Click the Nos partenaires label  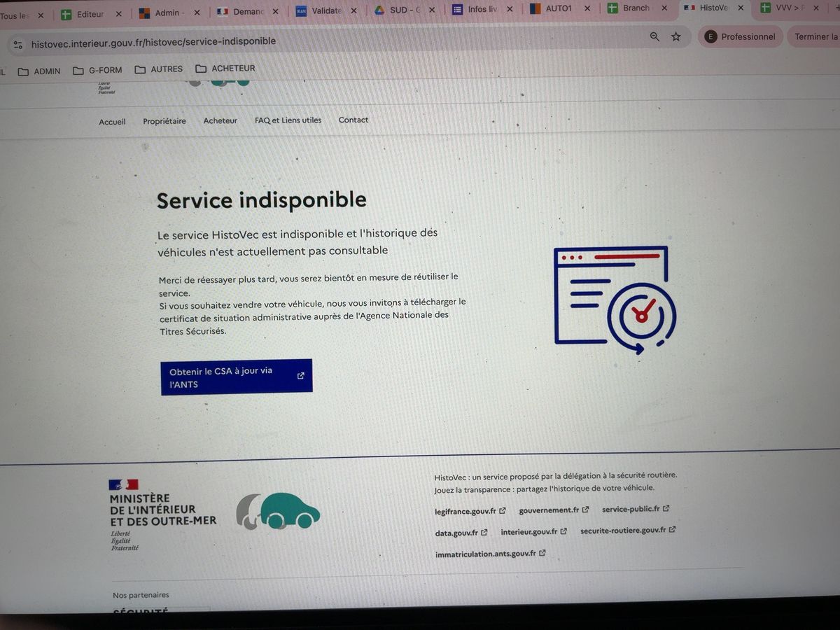141,595
